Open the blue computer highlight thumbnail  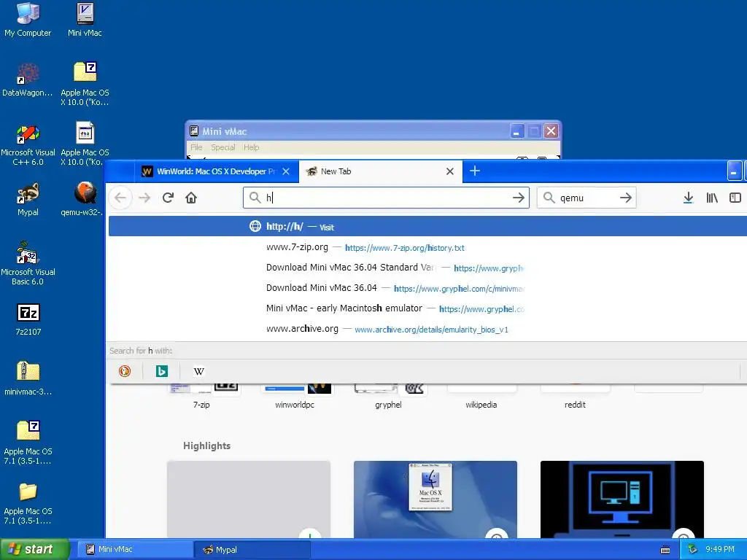tap(622, 499)
